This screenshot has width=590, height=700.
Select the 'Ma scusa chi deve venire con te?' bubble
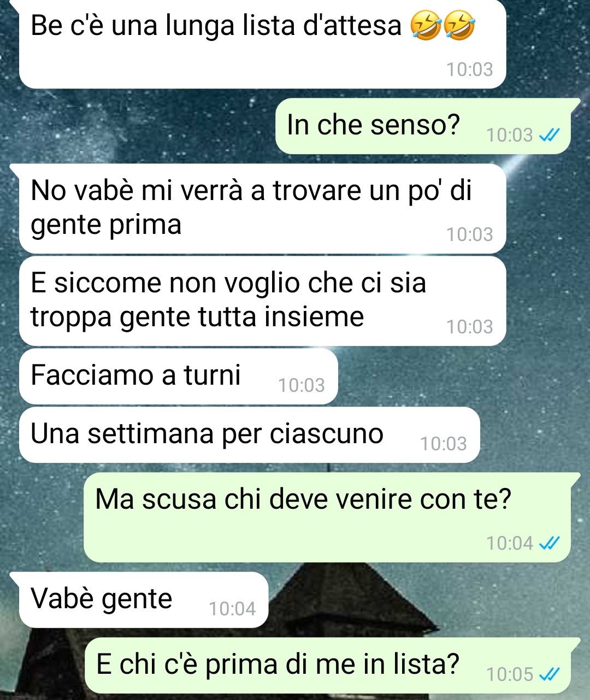[x=327, y=517]
